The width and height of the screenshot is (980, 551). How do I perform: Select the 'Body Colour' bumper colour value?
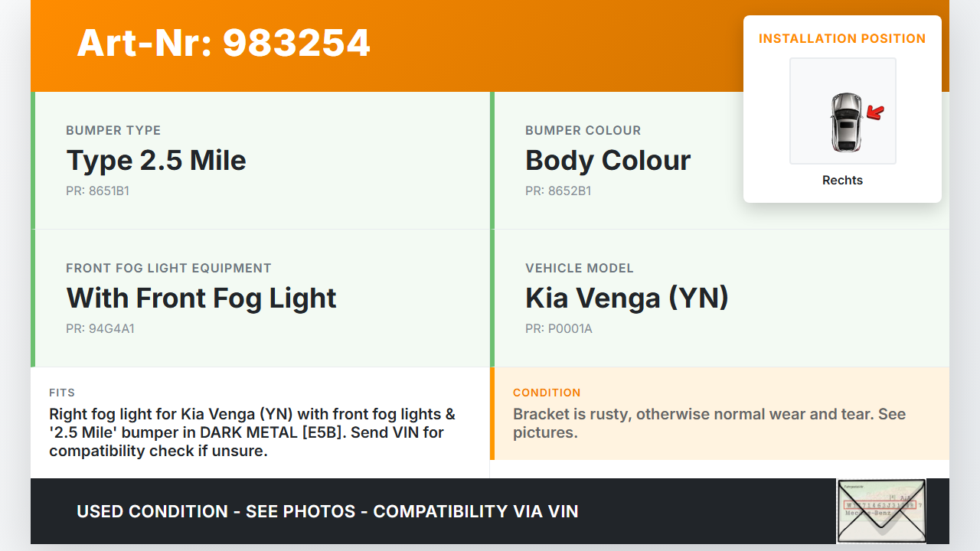608,161
